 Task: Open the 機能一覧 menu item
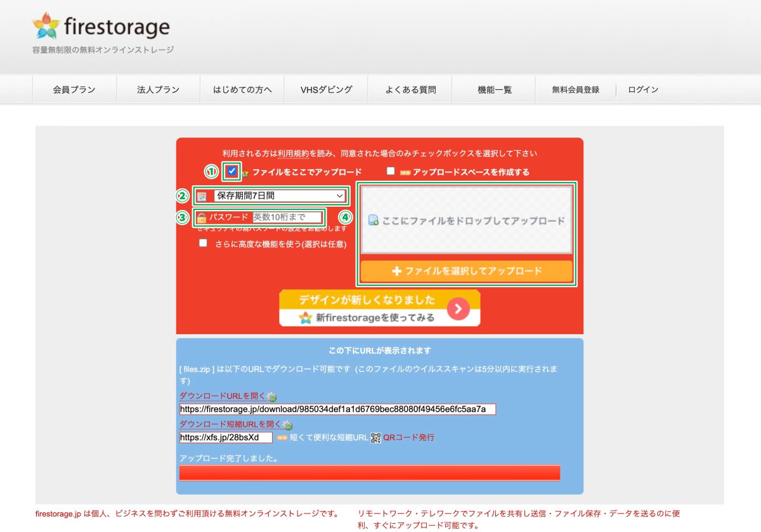494,89
